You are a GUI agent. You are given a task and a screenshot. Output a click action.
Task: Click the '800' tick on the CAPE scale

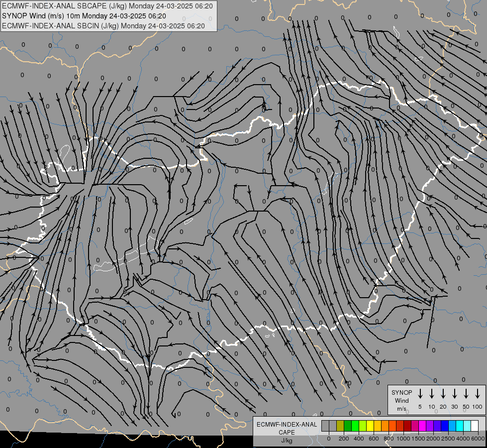[x=389, y=439]
